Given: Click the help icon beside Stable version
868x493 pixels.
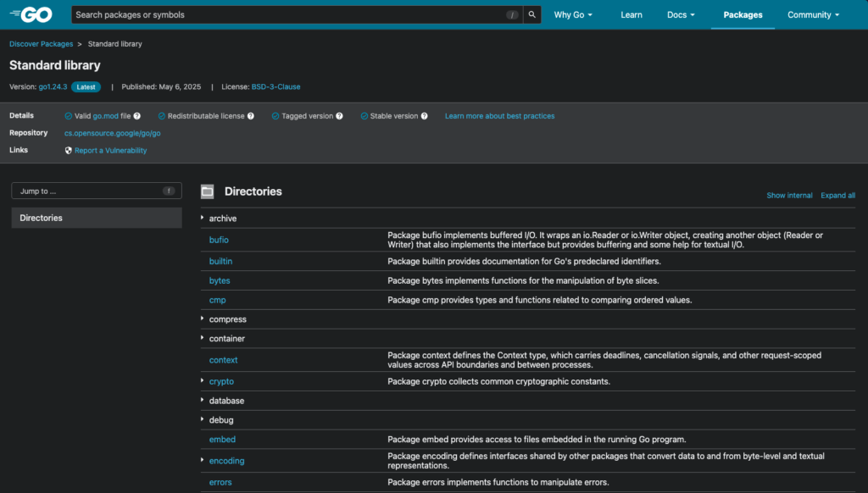Looking at the screenshot, I should tap(424, 116).
